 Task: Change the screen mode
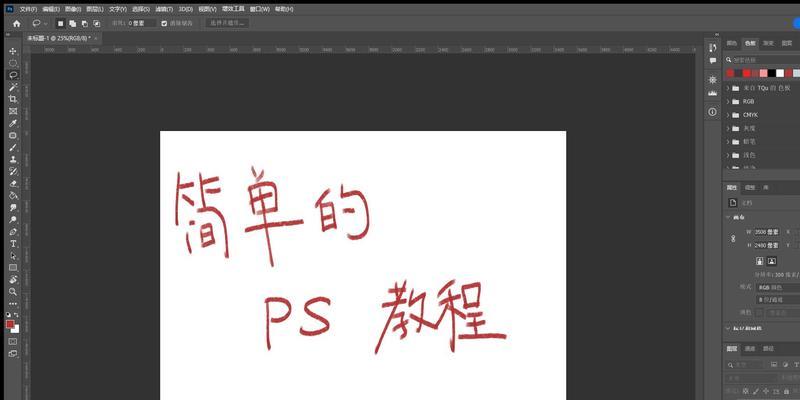(x=13, y=354)
